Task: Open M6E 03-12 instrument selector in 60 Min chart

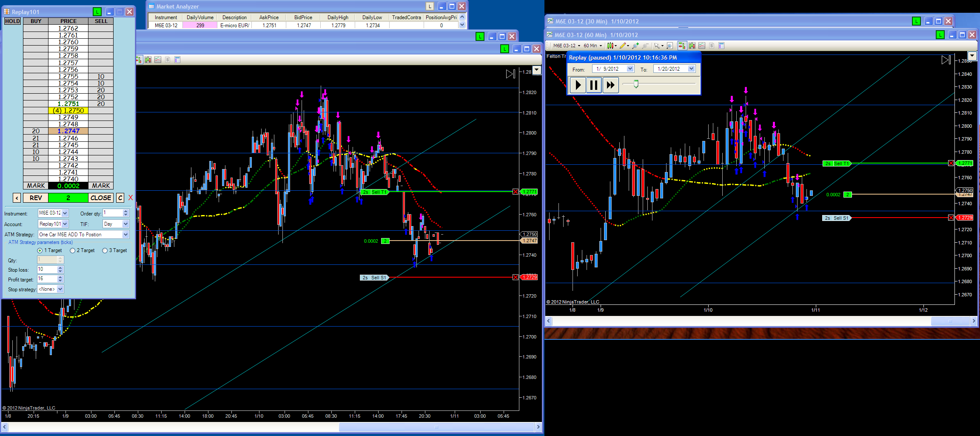Action: pos(567,46)
